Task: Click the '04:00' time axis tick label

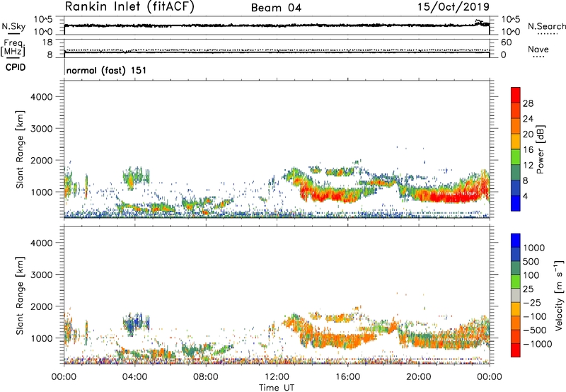Action: 135,377
